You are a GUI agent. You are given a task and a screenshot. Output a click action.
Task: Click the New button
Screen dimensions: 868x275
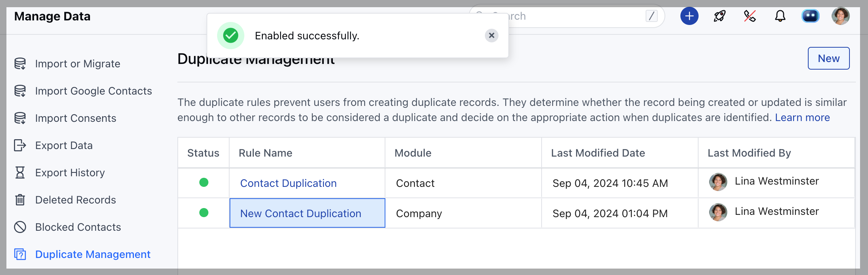pyautogui.click(x=828, y=58)
